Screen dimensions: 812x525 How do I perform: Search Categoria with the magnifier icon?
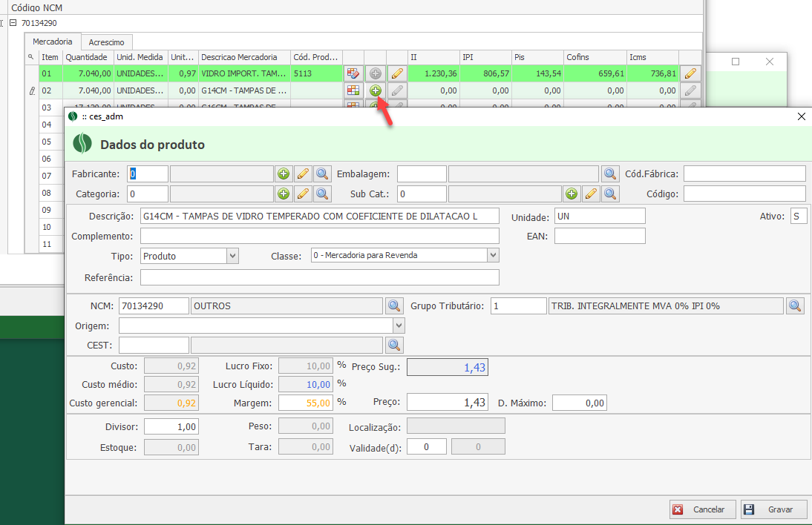(322, 194)
